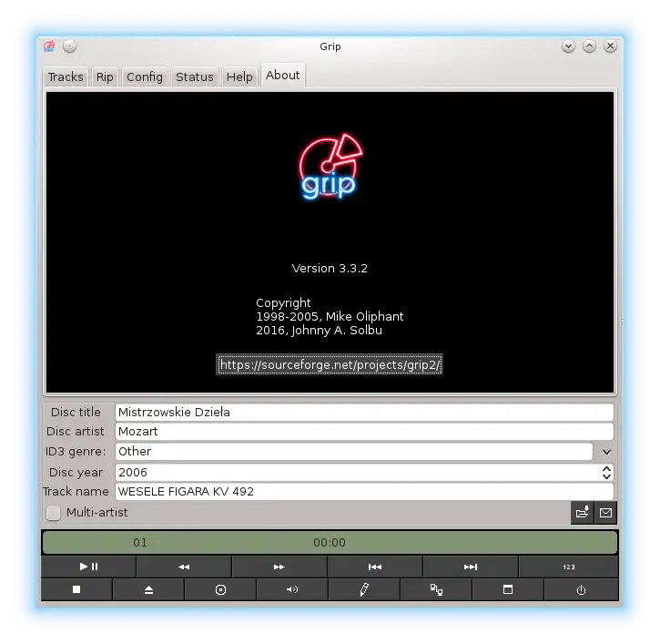Stop playback with the square button
660x644 pixels.
(76, 589)
